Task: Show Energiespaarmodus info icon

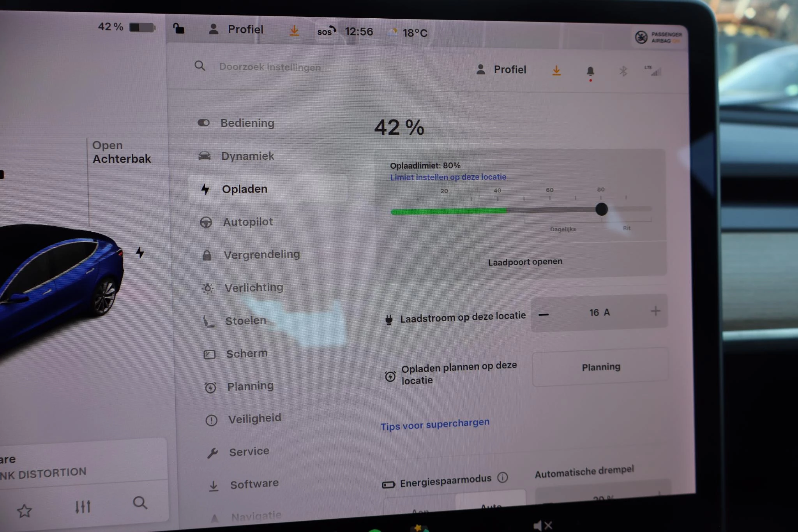Action: click(x=503, y=477)
